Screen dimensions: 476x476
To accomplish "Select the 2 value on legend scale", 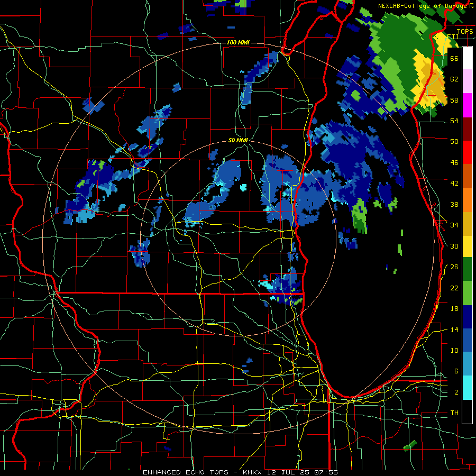I will tap(456, 392).
